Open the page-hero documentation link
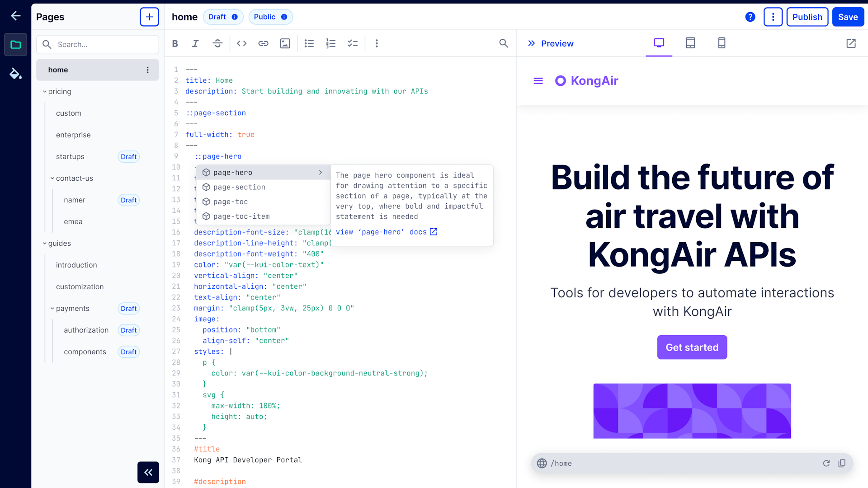This screenshot has height=488, width=868. pyautogui.click(x=387, y=232)
